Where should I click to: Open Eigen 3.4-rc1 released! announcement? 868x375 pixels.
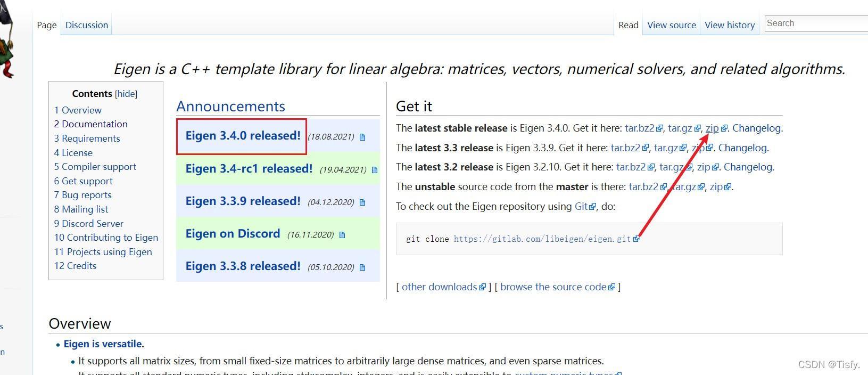pos(249,169)
